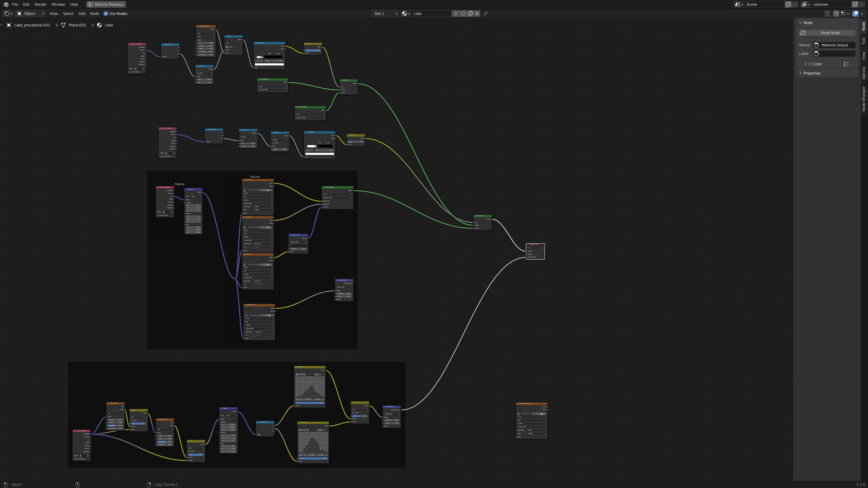868x488 pixels.
Task: Open the view layer browse dropdown
Action: point(806,4)
